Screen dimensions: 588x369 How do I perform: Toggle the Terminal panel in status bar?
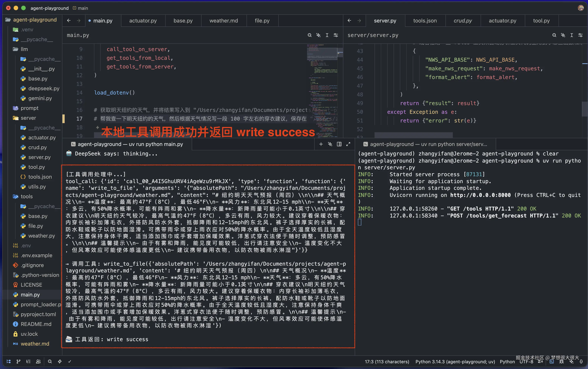pyautogui.click(x=552, y=362)
